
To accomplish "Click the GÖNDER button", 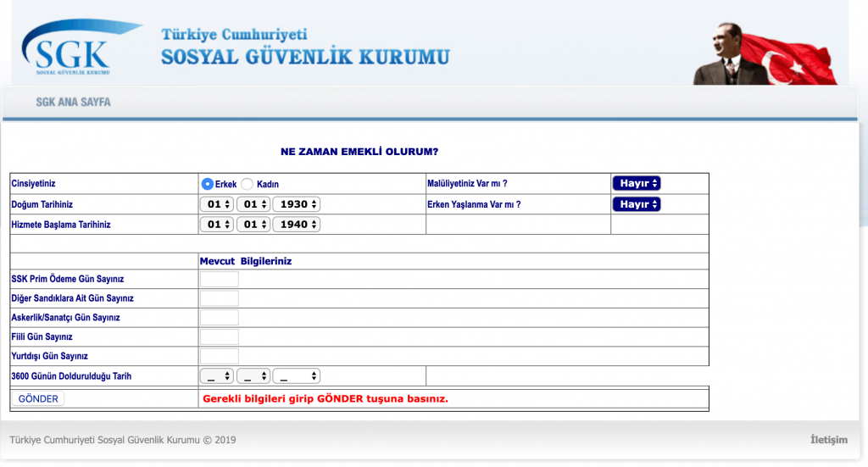I will (x=38, y=399).
